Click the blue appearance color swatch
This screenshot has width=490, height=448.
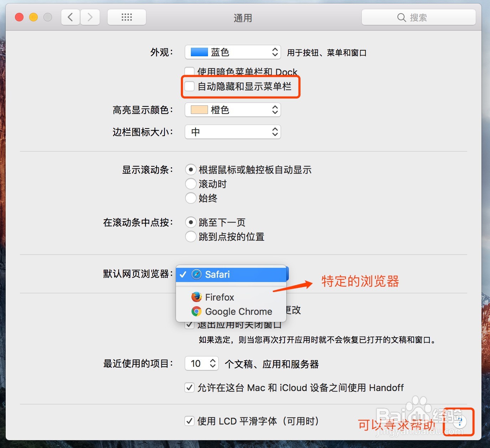click(199, 52)
